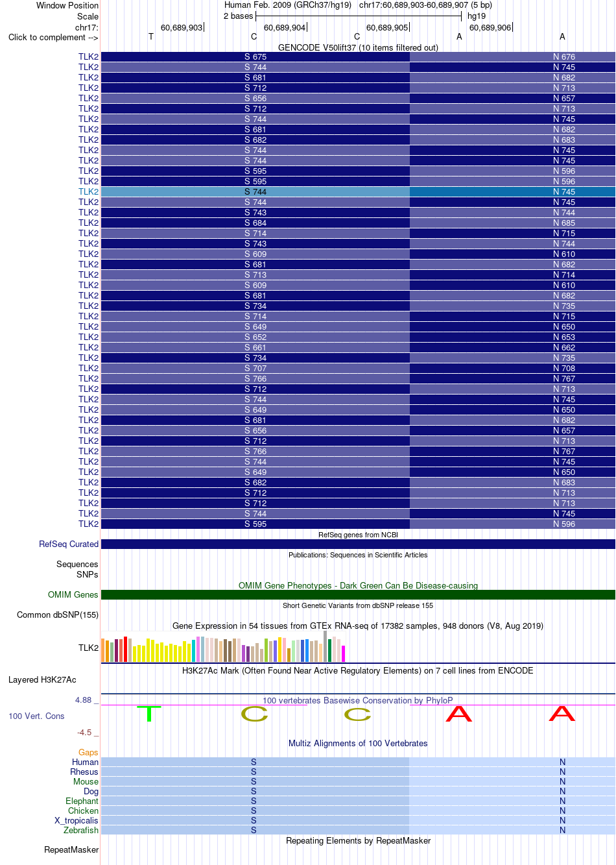Click the green T in conservation logo

click(149, 714)
